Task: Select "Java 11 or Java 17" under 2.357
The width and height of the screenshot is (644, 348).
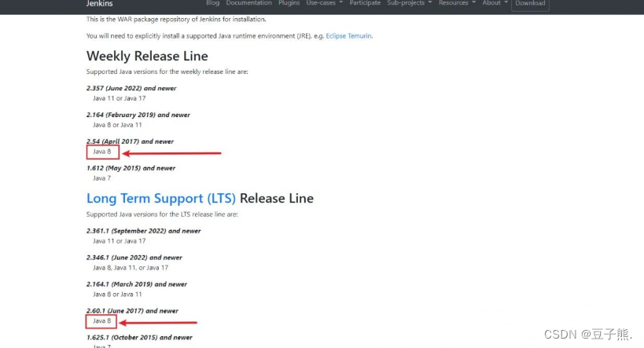Action: [x=119, y=98]
